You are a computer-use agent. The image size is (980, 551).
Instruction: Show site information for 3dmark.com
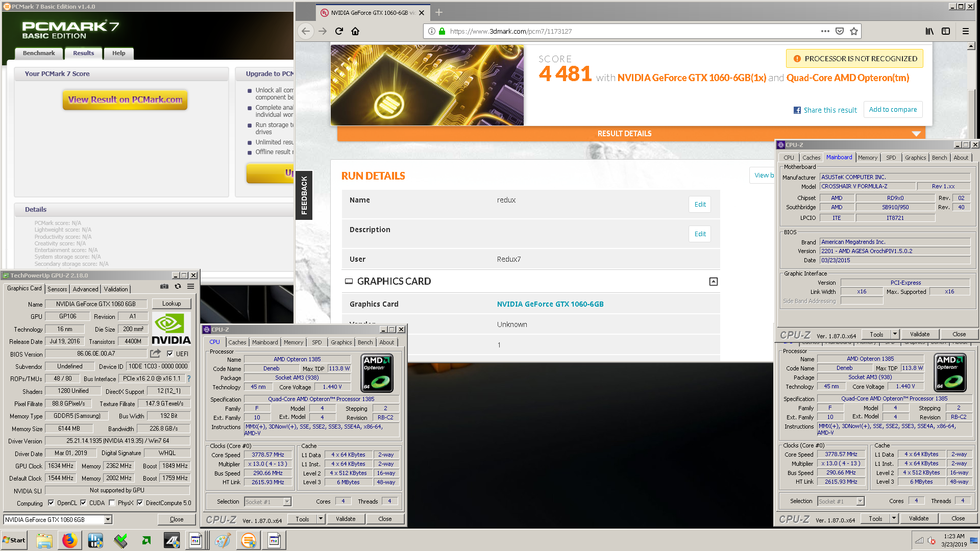(432, 31)
